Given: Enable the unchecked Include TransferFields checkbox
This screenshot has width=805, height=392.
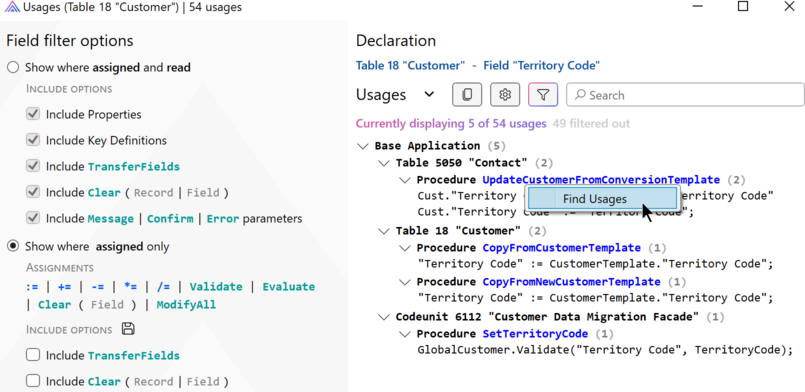Looking at the screenshot, I should pyautogui.click(x=33, y=355).
